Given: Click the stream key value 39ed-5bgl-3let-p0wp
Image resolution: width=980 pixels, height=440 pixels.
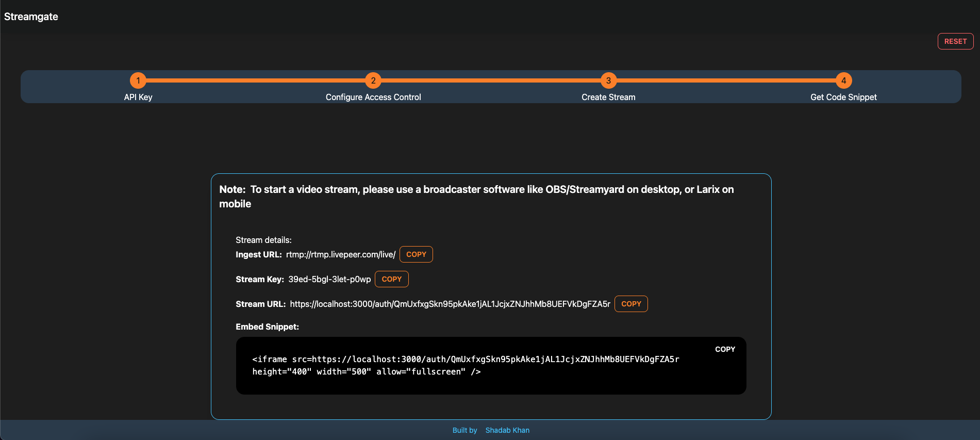Looking at the screenshot, I should coord(329,279).
